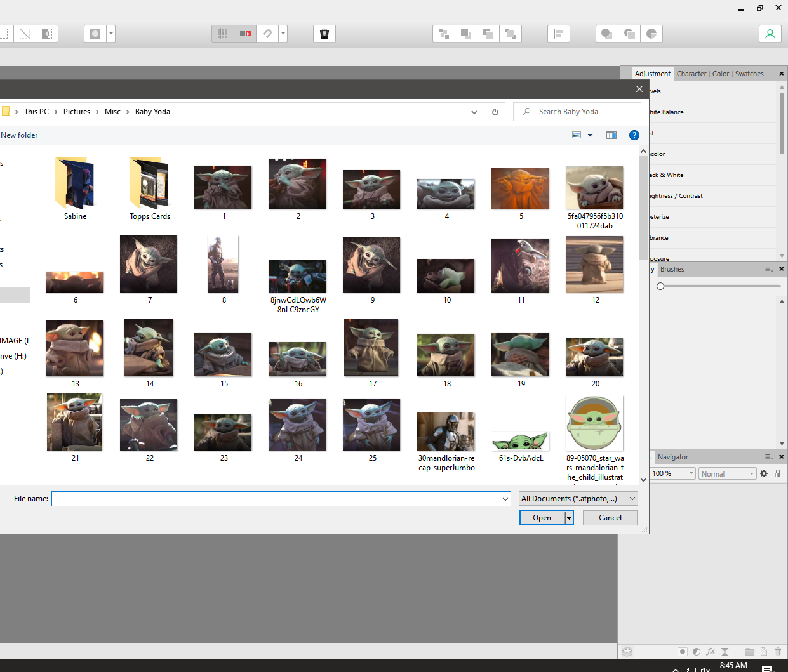Open the Brushes panel preferences menu icon
The image size is (788, 672).
coord(769,269)
